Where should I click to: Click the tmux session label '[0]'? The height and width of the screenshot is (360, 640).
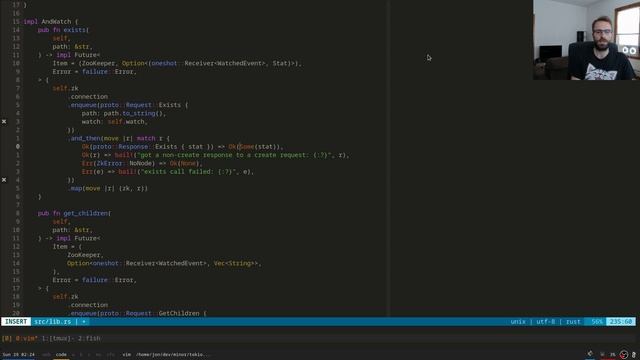(x=7, y=338)
